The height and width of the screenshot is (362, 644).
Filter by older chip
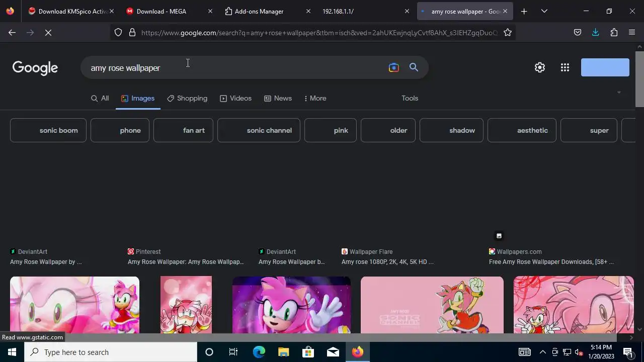[388, 130]
